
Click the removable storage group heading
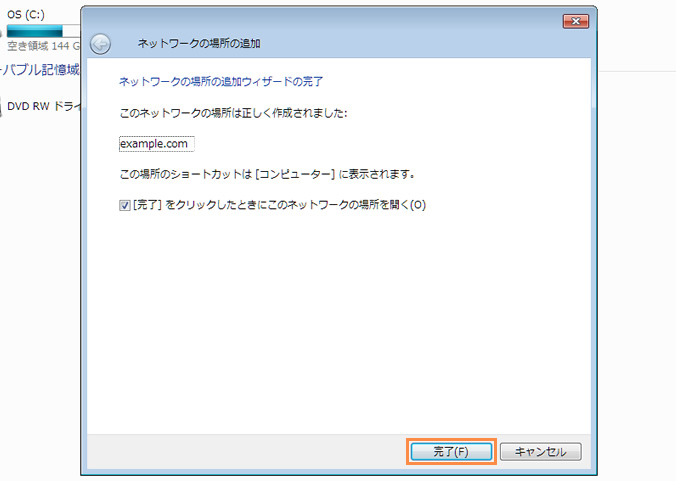coord(38,69)
